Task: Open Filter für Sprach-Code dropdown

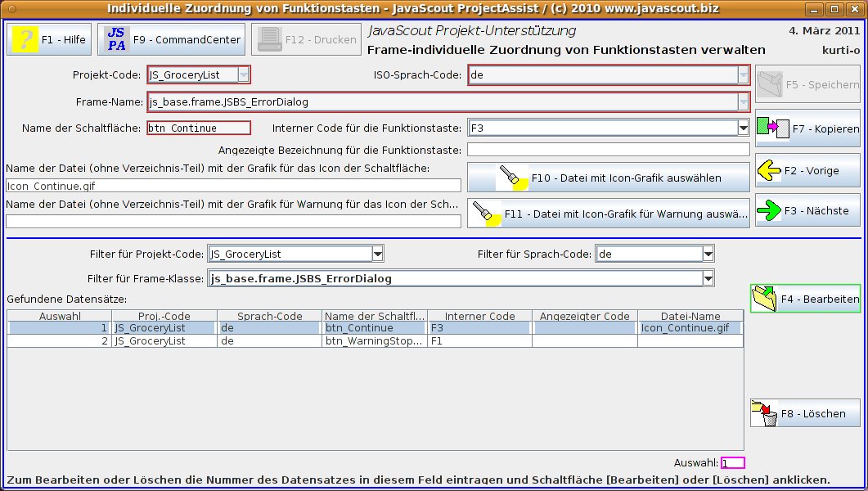Action: (708, 255)
